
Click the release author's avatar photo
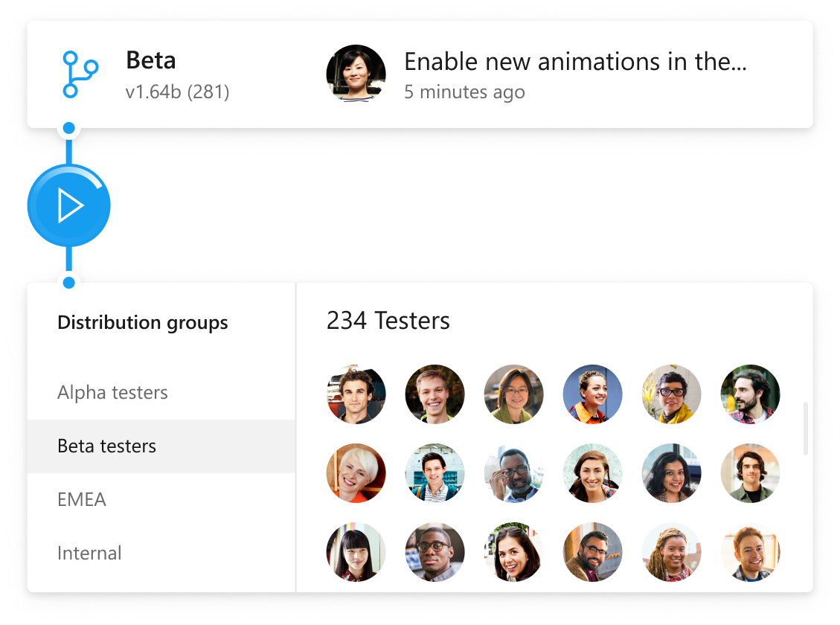(356, 73)
